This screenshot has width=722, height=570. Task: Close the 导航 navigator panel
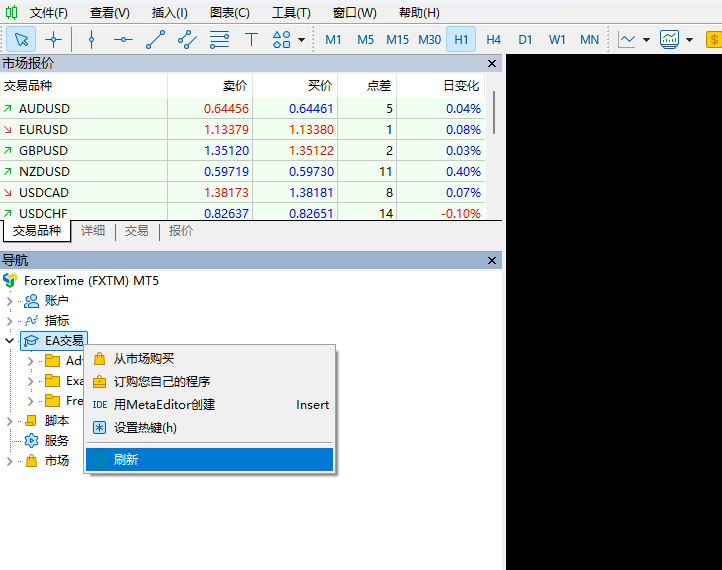tap(491, 261)
